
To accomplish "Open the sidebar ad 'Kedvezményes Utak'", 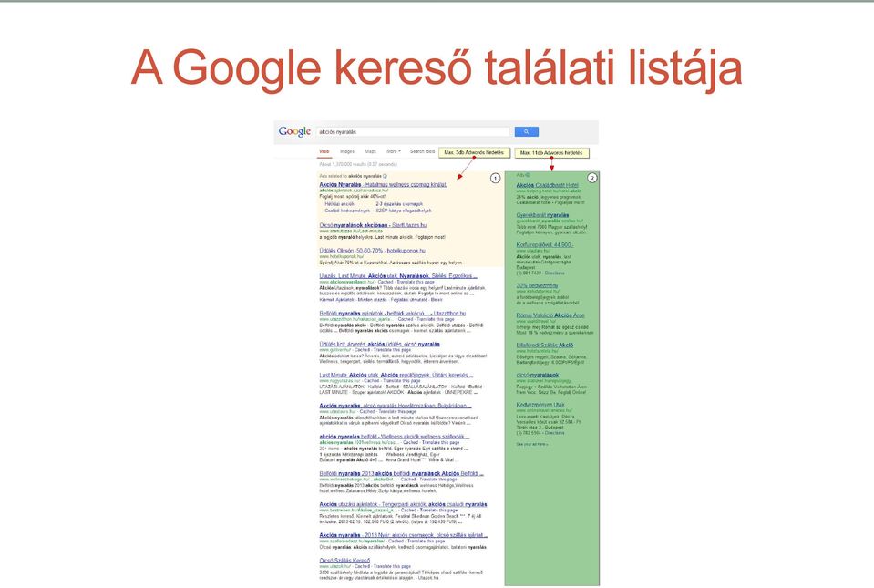I will click(x=540, y=405).
